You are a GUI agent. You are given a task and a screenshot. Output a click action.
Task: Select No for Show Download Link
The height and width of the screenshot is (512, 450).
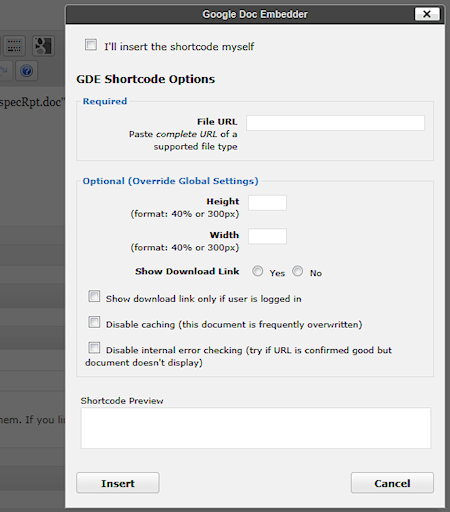click(298, 271)
